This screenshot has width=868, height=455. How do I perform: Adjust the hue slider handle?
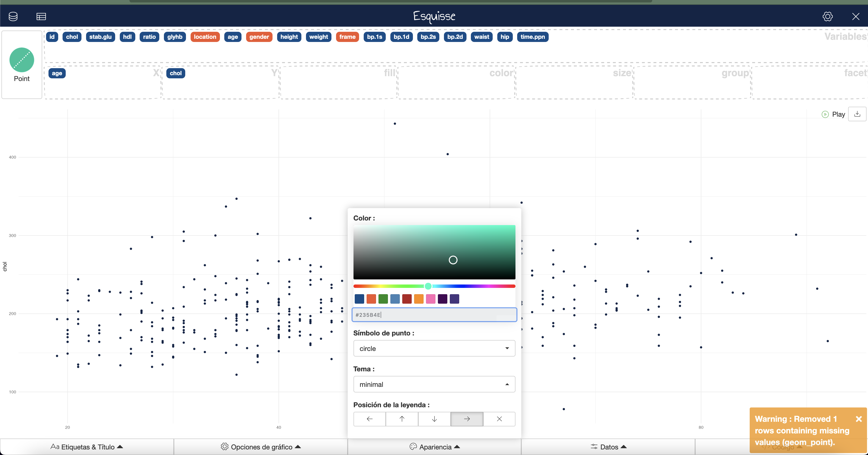pyautogui.click(x=428, y=286)
